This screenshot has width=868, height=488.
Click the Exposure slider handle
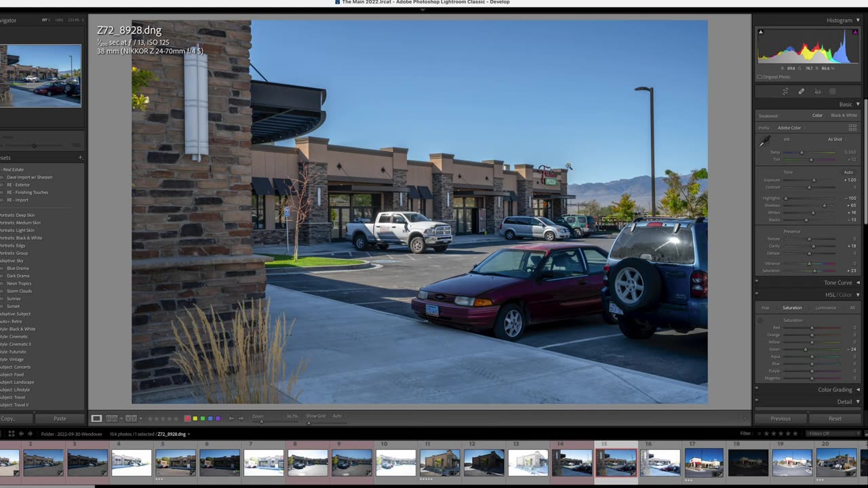814,180
